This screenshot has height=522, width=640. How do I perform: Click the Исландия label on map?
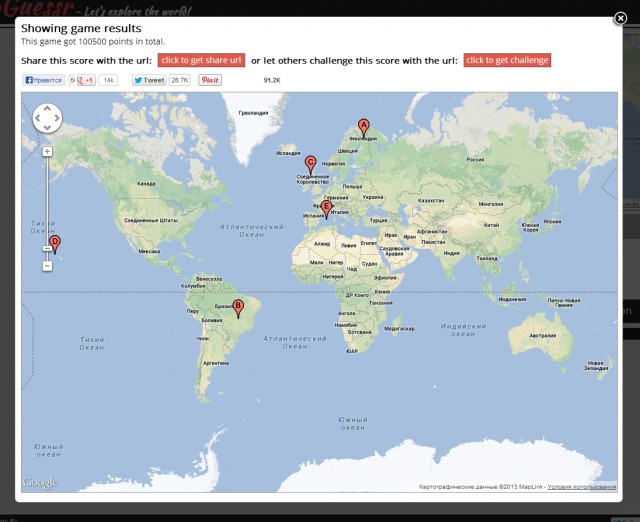click(288, 153)
